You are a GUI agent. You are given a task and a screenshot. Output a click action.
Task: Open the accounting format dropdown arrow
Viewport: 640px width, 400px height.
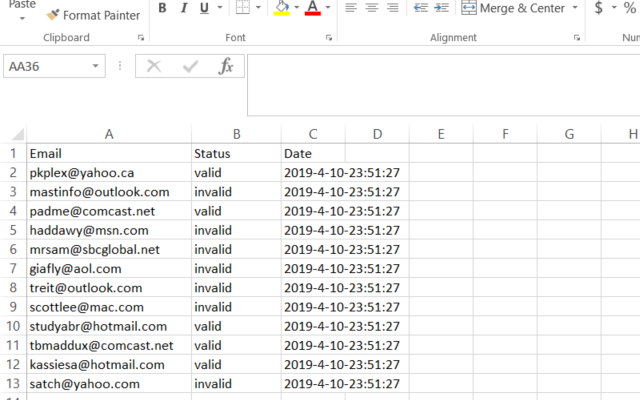coord(614,8)
